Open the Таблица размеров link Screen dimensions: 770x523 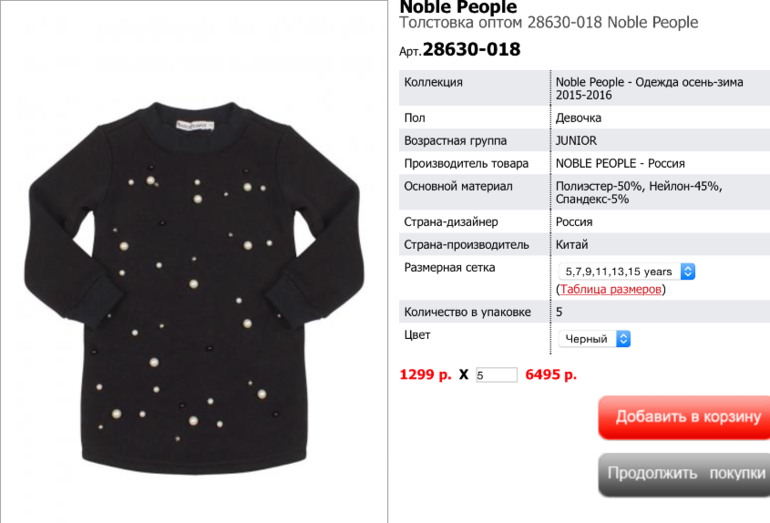(610, 289)
